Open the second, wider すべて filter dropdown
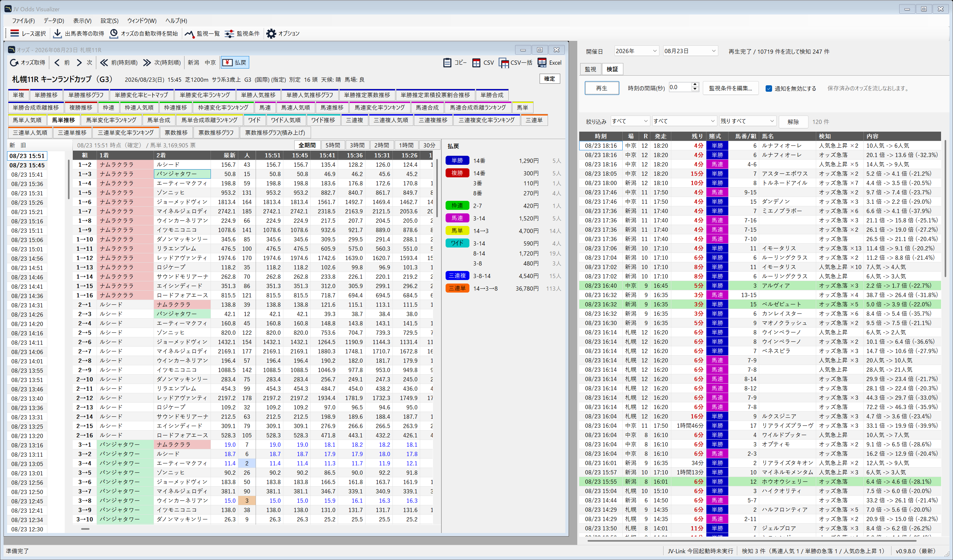 [684, 121]
